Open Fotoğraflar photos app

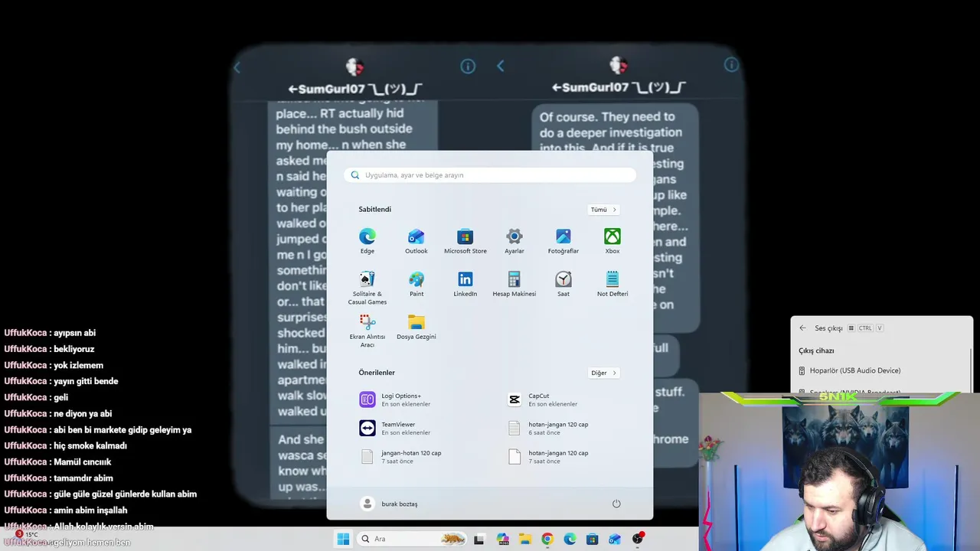click(563, 241)
